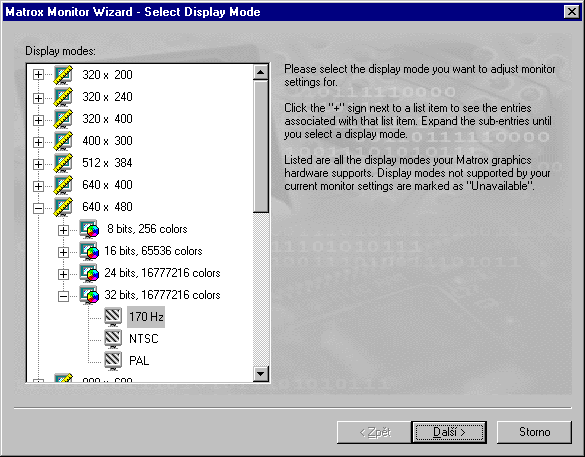
Task: Expand the 512 x 384 resolution node
Action: pos(38,164)
